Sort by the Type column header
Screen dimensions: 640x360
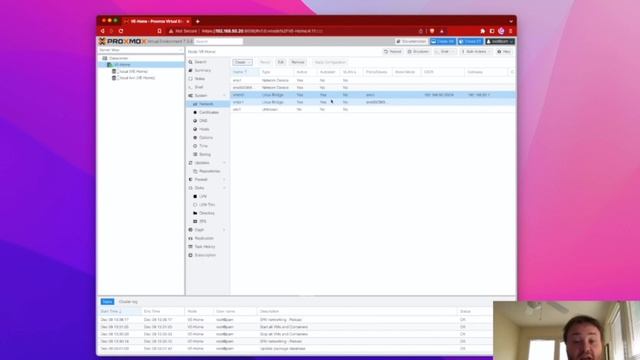(277, 72)
